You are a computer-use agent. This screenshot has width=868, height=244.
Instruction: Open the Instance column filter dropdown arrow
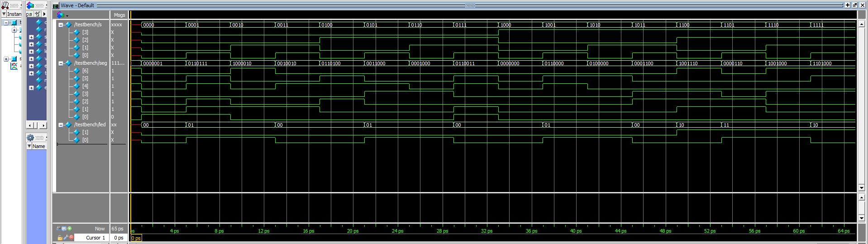pos(4,14)
